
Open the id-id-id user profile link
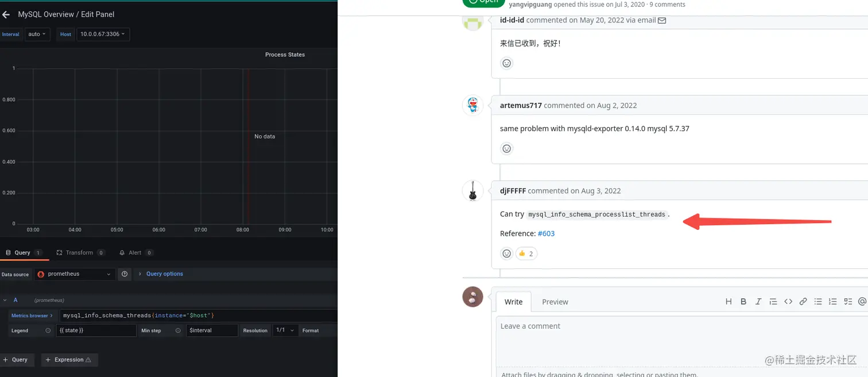(512, 20)
